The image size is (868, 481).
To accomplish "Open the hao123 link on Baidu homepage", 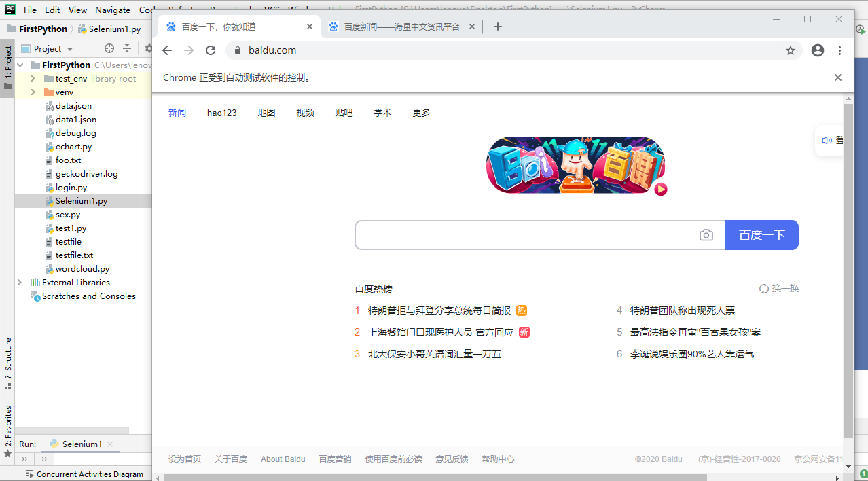I will coord(221,113).
